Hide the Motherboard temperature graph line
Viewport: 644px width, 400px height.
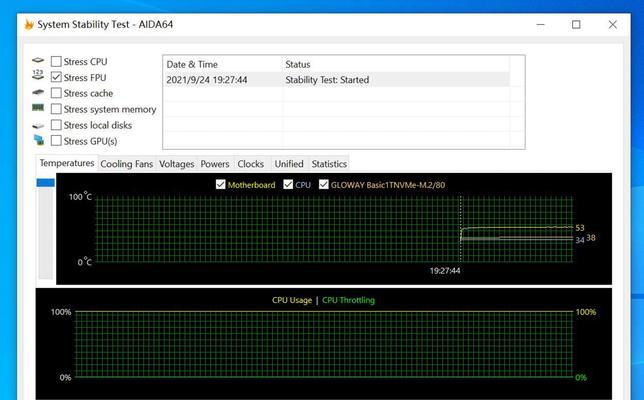(x=221, y=184)
